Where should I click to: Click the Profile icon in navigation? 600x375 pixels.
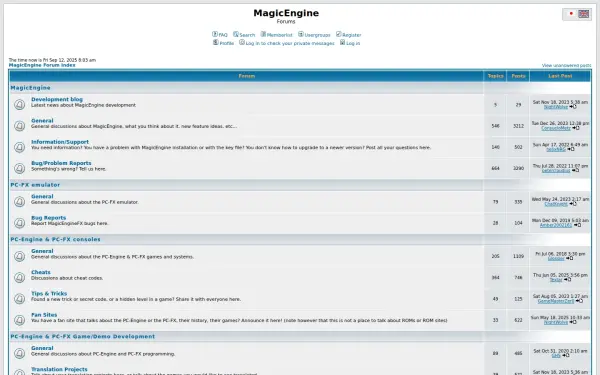point(216,42)
